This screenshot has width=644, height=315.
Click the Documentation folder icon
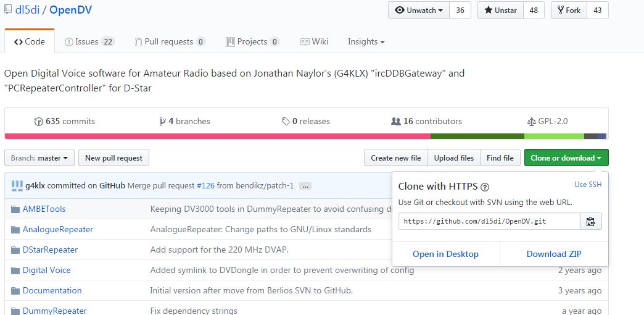(x=15, y=291)
